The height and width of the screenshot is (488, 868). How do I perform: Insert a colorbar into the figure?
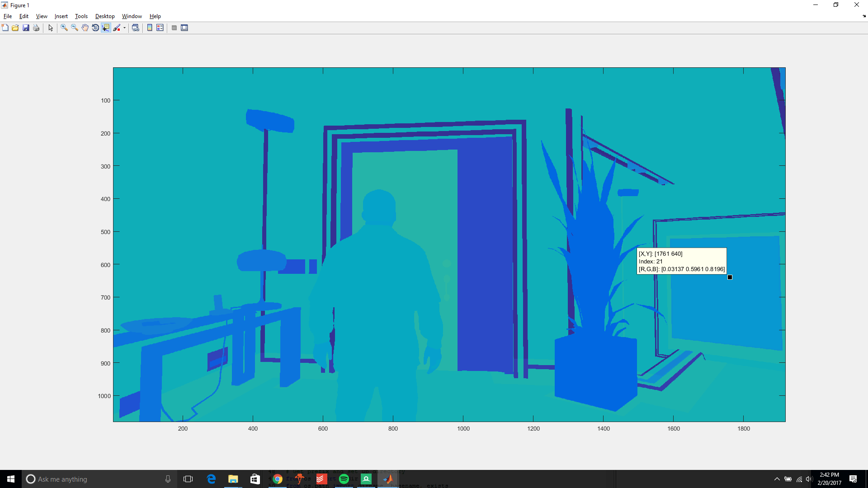coord(150,28)
